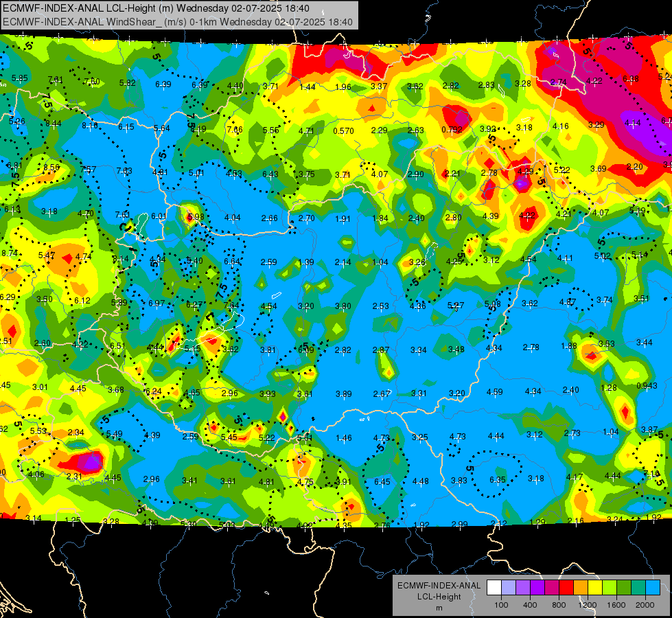Click legend scale label 1200
Screen dimensions: 672x618
pos(588,605)
